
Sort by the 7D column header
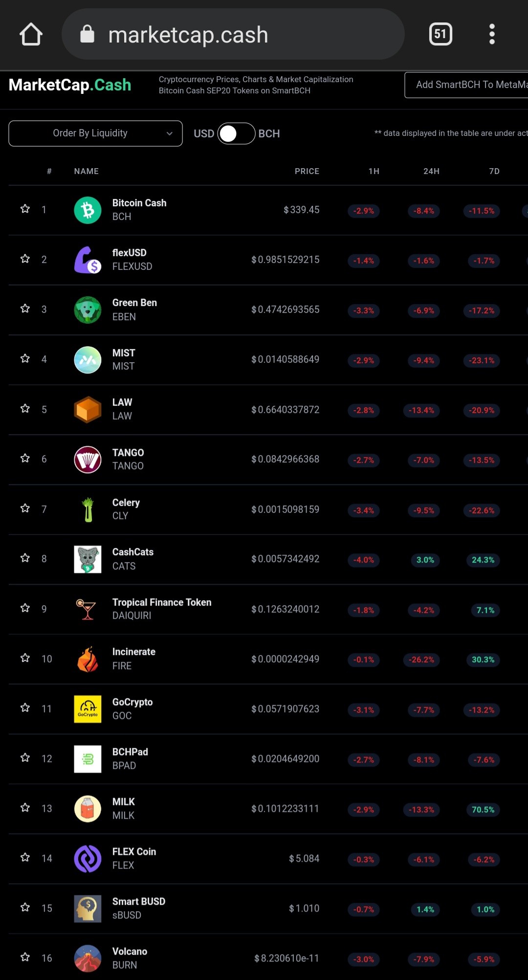[x=494, y=171]
